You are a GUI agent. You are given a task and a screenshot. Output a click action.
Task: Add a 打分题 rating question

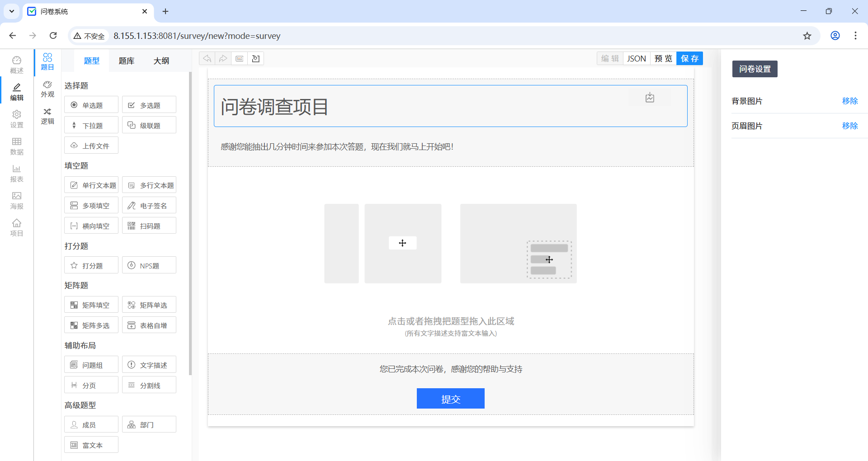coord(91,265)
